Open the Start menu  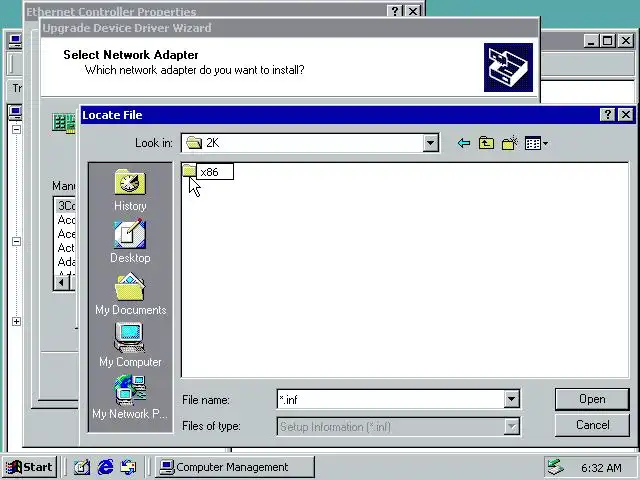(x=29, y=467)
